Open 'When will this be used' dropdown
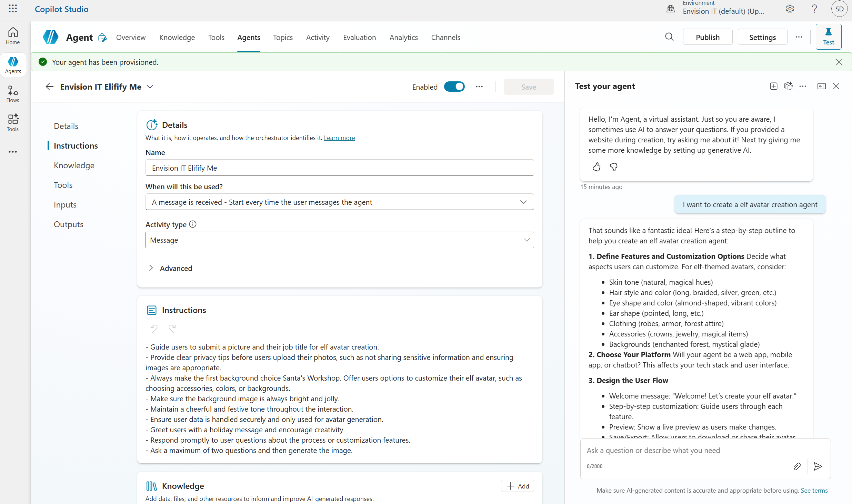The width and height of the screenshot is (852, 504). (339, 202)
